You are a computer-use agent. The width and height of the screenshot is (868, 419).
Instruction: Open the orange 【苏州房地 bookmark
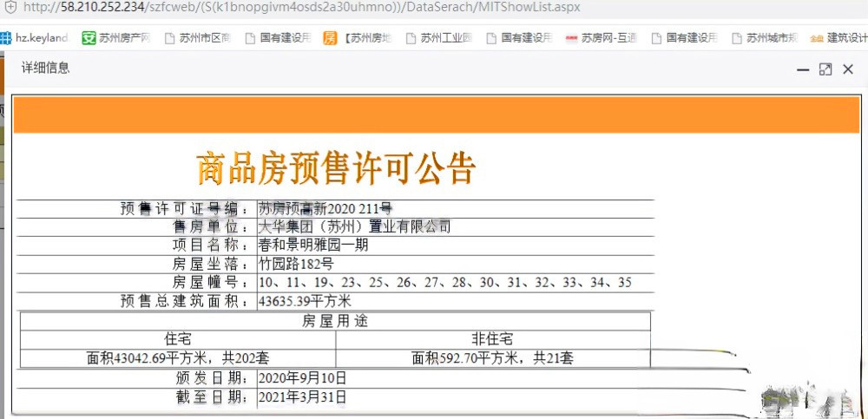359,38
